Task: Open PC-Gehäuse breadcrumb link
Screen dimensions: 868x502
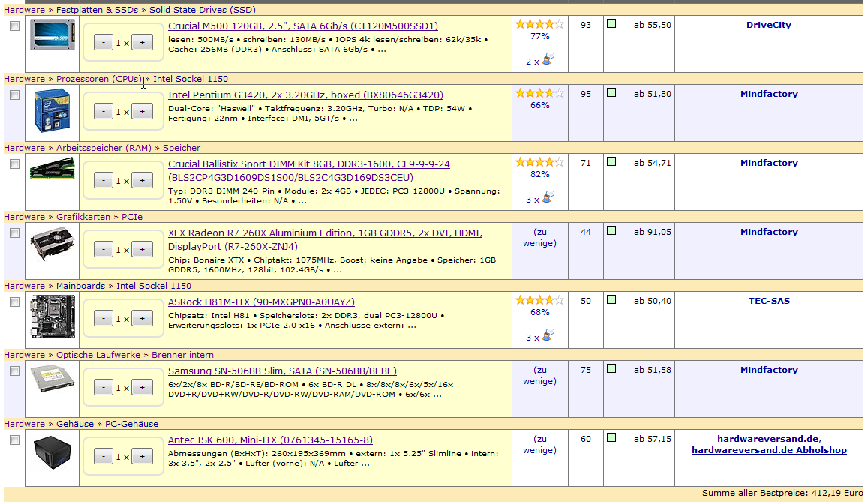Action: [x=132, y=424]
